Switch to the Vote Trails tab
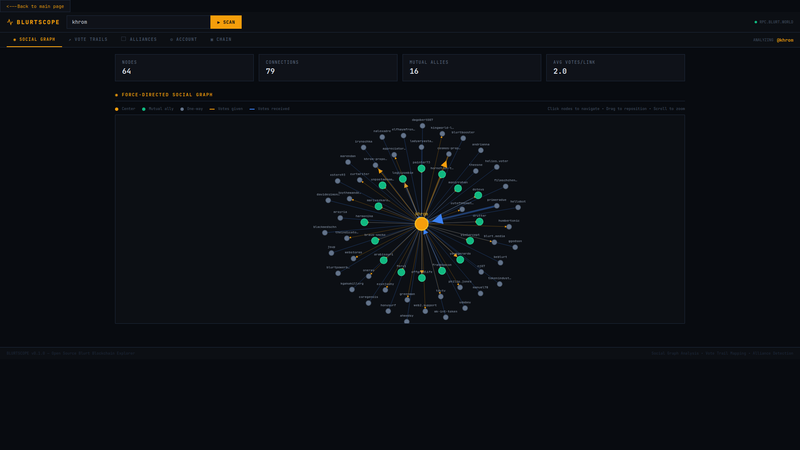Image resolution: width=800 pixels, height=450 pixels. (x=88, y=40)
